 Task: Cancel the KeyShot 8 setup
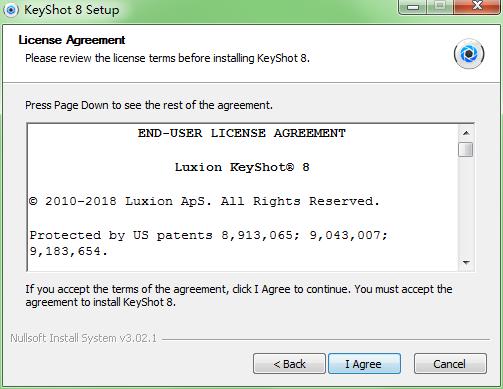450,364
